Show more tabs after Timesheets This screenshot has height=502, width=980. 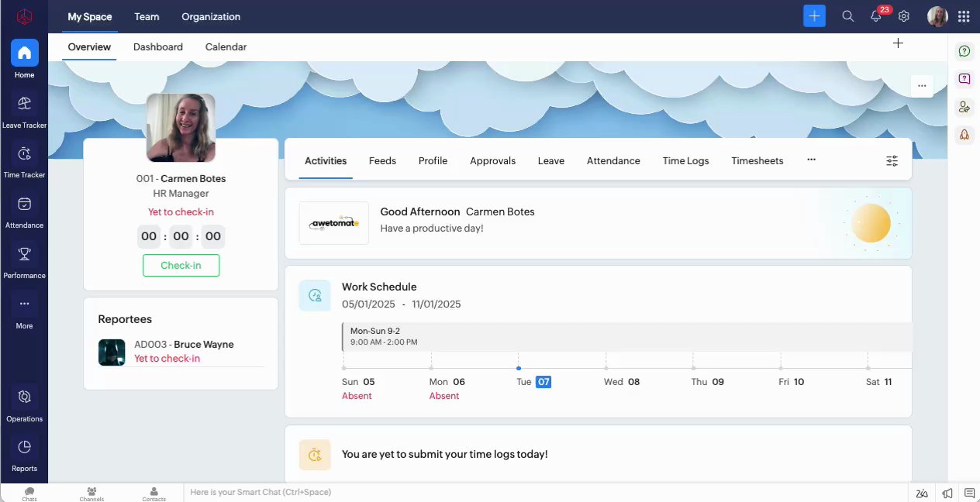[811, 160]
